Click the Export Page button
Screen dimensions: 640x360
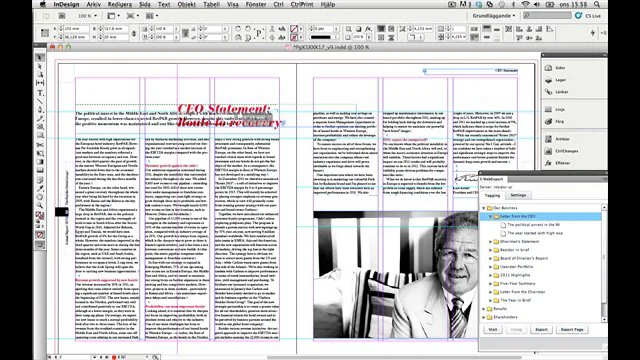click(571, 329)
